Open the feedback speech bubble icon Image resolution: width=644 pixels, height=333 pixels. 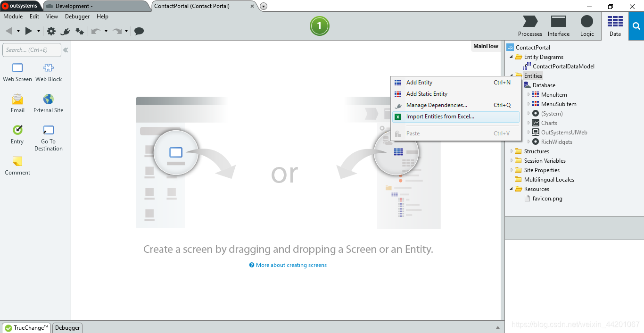click(x=139, y=31)
